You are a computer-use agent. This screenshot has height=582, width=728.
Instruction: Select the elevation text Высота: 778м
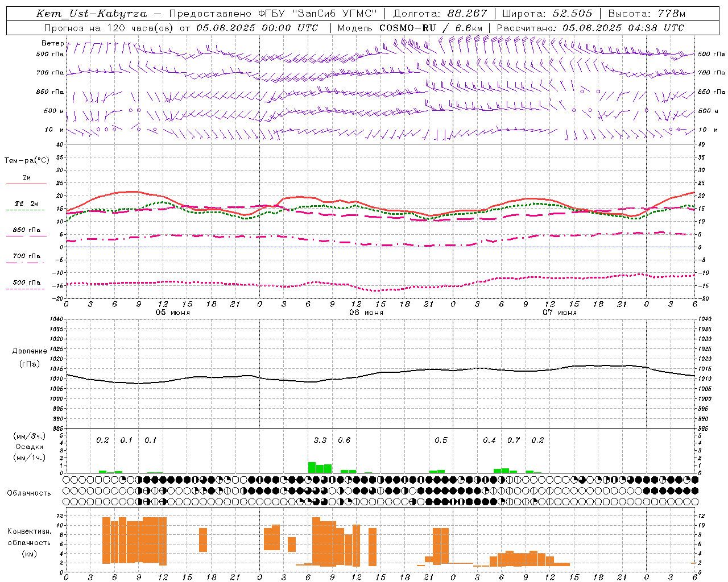pyautogui.click(x=647, y=14)
